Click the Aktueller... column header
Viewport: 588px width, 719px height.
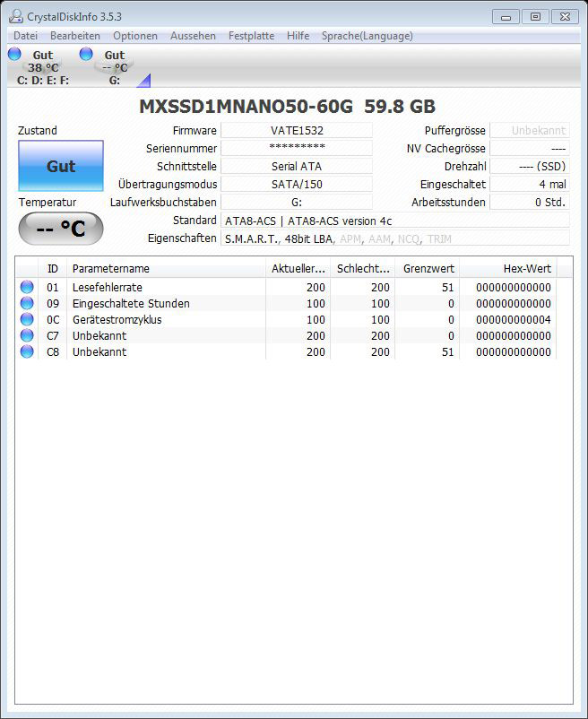pyautogui.click(x=298, y=269)
